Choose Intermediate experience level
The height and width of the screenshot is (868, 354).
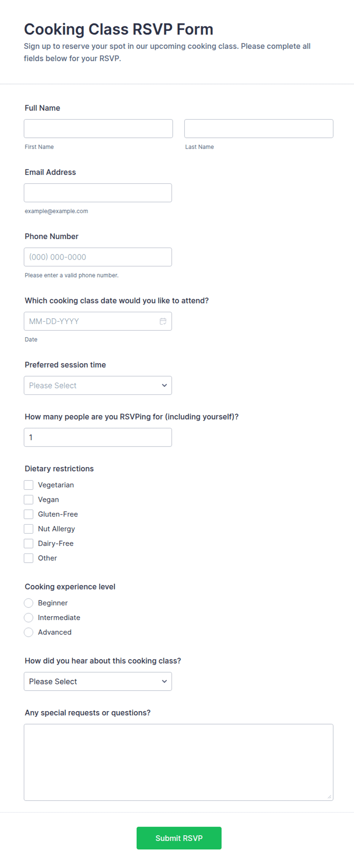point(29,617)
